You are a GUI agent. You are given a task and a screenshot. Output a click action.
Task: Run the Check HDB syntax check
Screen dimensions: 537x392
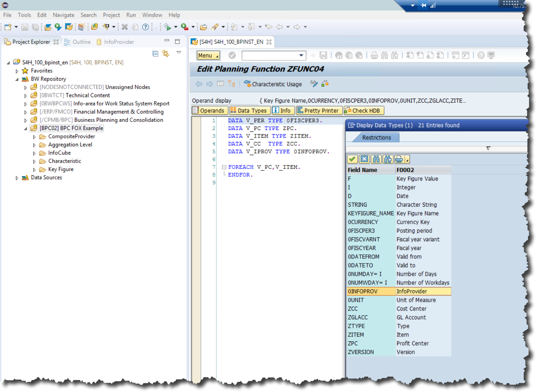(x=364, y=110)
